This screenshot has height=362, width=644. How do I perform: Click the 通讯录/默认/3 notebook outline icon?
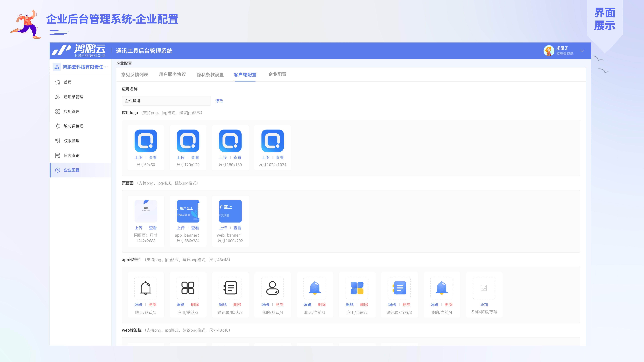[230, 288]
